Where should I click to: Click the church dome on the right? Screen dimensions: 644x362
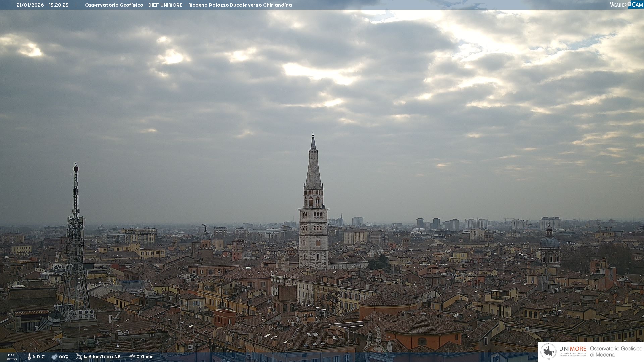point(549,241)
